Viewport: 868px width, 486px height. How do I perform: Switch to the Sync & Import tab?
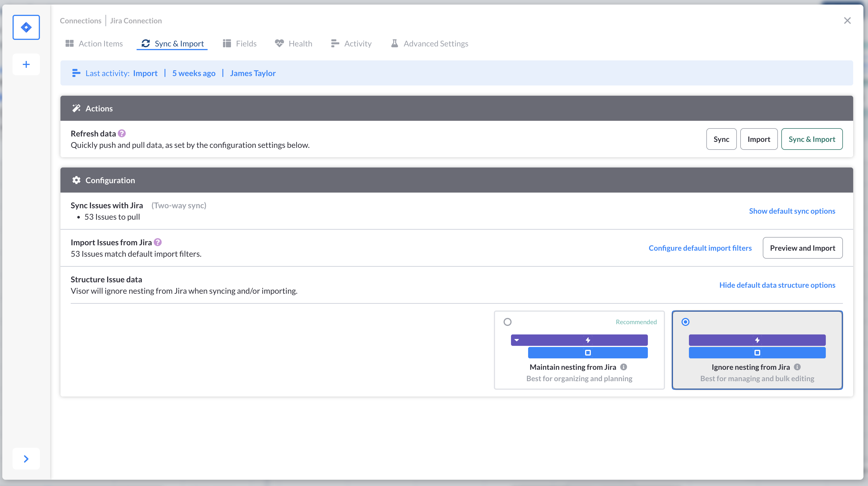[172, 43]
